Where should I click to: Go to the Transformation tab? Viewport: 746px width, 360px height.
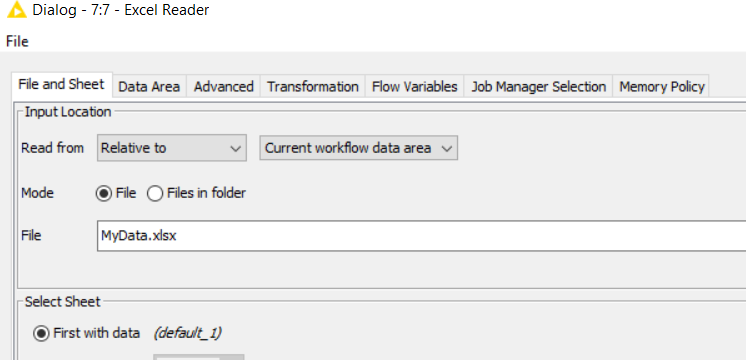[313, 87]
